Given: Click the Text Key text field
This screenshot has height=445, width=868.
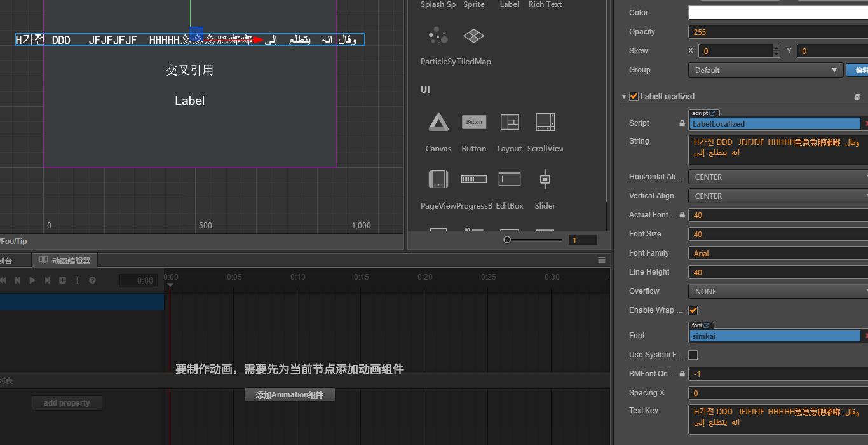Looking at the screenshot, I should click(x=778, y=420).
